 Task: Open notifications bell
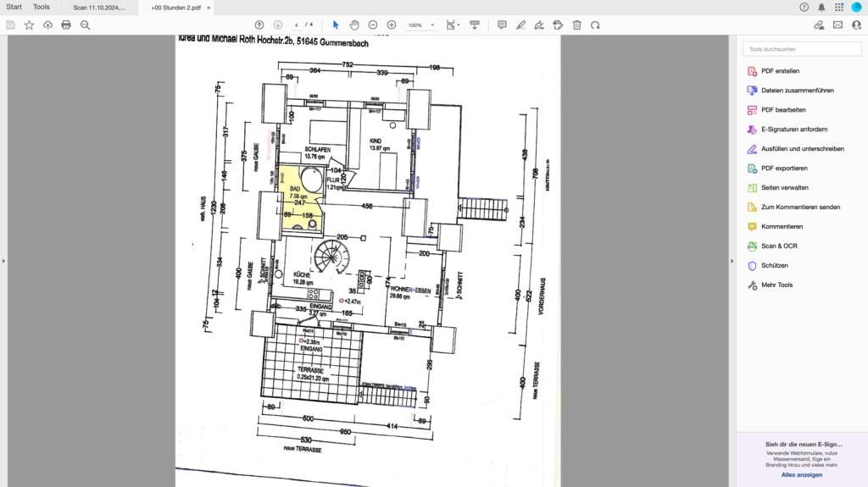pyautogui.click(x=821, y=7)
